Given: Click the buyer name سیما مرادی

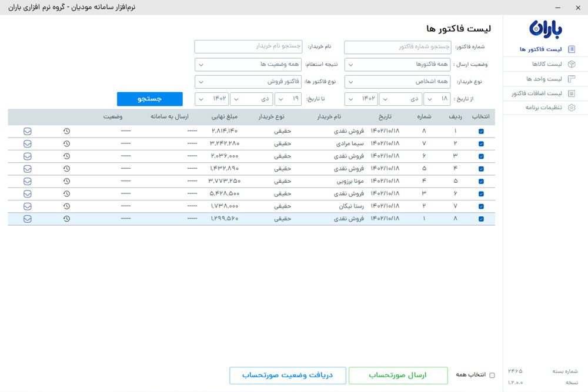Looking at the screenshot, I should (x=350, y=143).
